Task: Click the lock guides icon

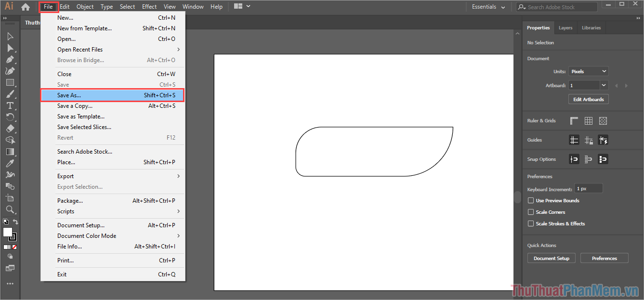Action: coord(589,140)
